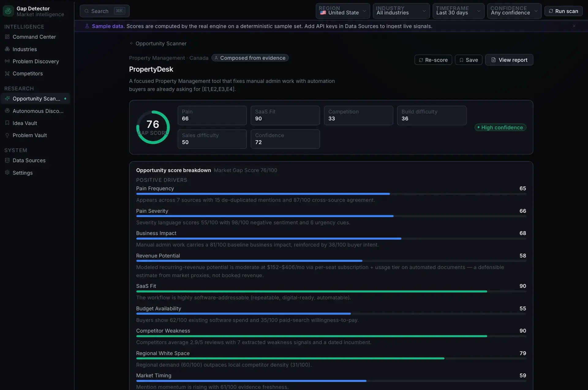Click the SaaS Fit green progress bar
Viewport: 588px width, 390px height.
331,291
